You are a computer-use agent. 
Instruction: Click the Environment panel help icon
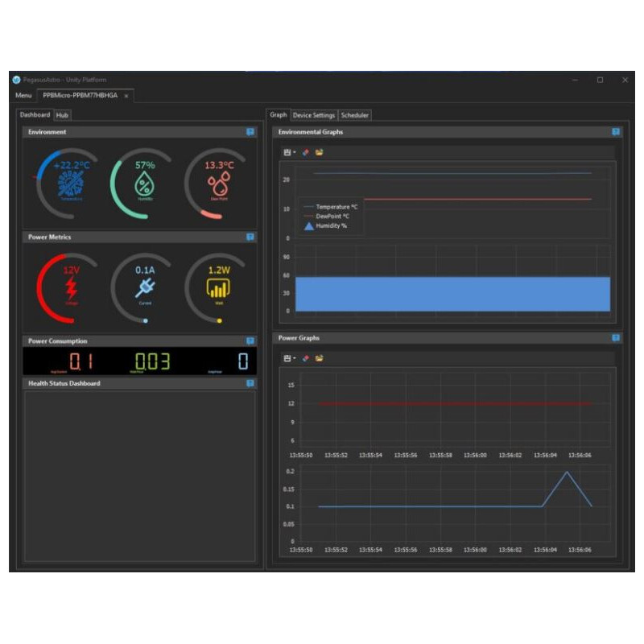click(x=250, y=132)
